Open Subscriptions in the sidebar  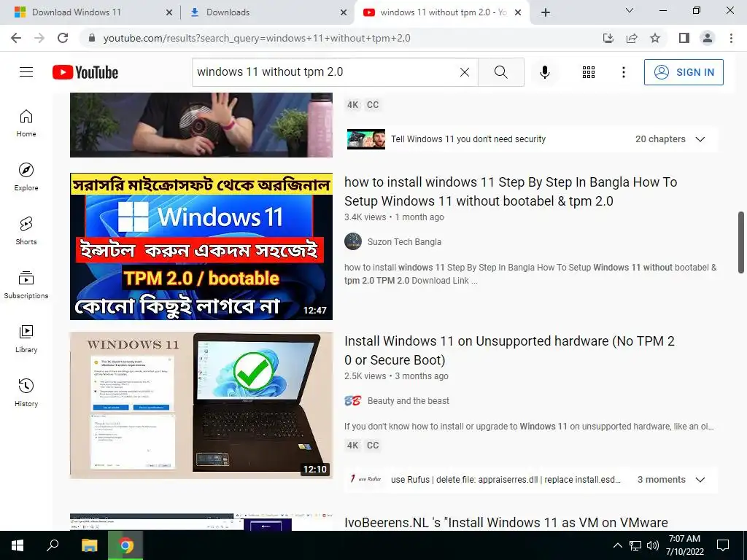(26, 285)
